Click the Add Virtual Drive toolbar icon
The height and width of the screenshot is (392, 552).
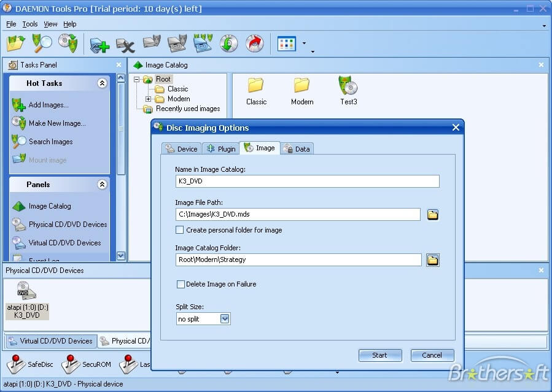tap(99, 45)
